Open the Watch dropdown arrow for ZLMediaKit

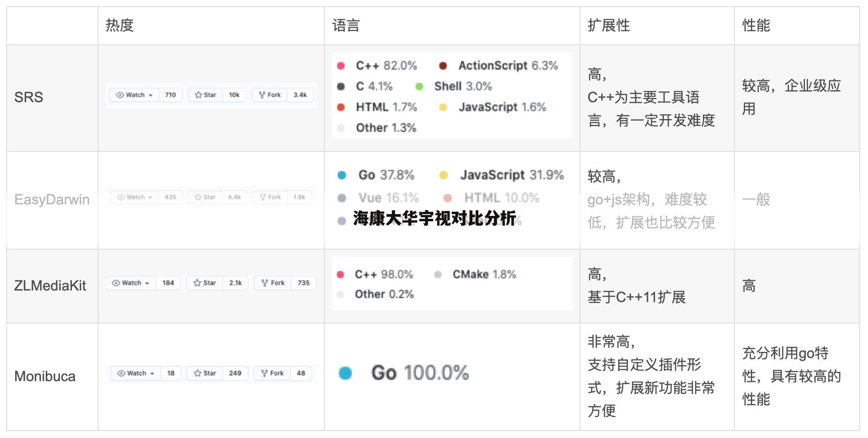[x=147, y=283]
